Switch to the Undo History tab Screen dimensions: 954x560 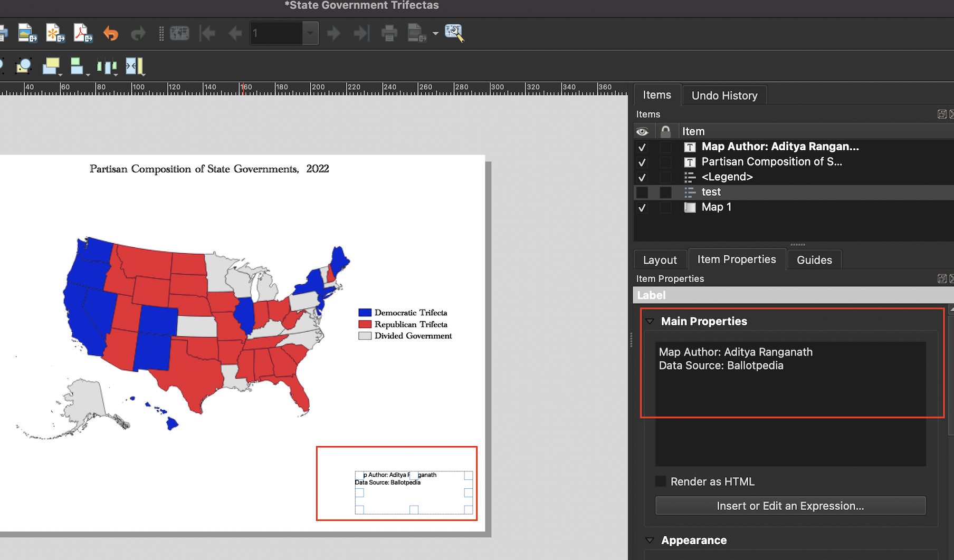724,95
